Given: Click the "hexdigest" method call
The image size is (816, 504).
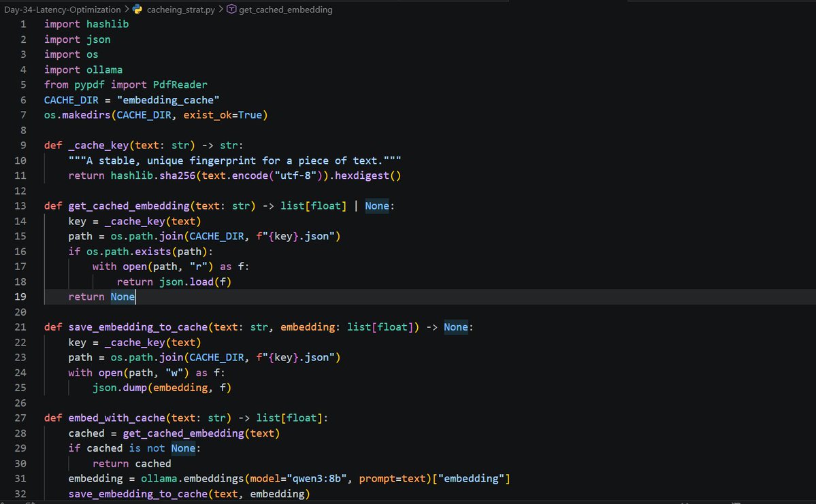Looking at the screenshot, I should click(361, 175).
